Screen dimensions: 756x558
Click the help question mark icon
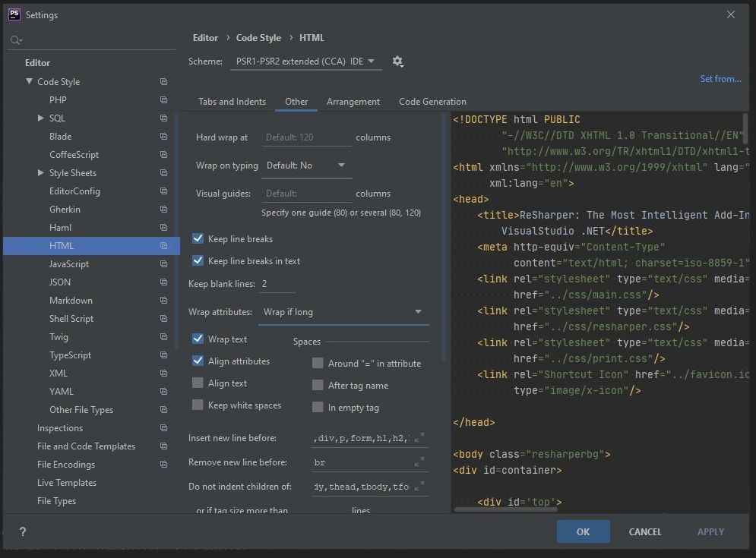(x=23, y=531)
